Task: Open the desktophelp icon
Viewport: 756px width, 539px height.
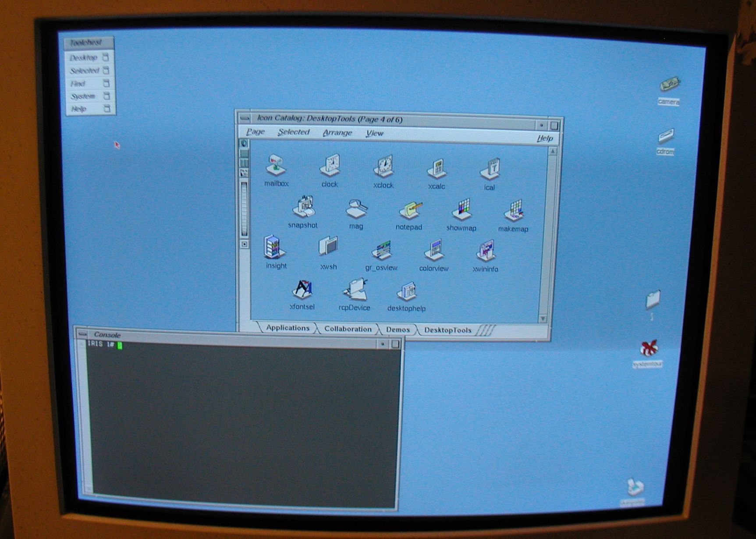Action: pyautogui.click(x=407, y=291)
